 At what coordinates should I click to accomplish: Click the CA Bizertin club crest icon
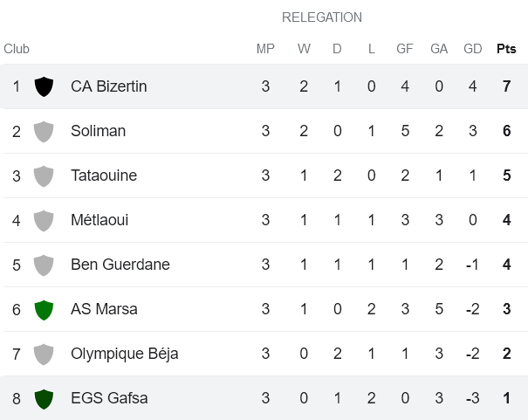tap(44, 86)
